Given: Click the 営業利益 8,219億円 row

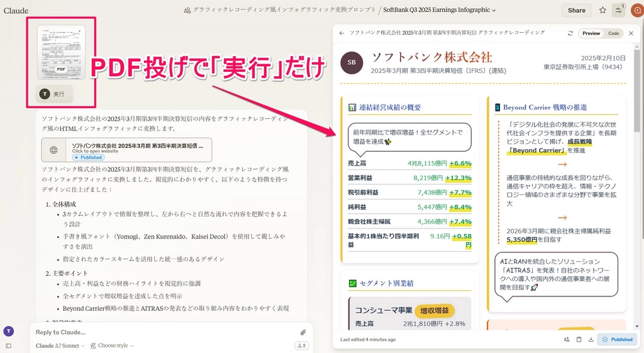Looking at the screenshot, I should pos(409,178).
